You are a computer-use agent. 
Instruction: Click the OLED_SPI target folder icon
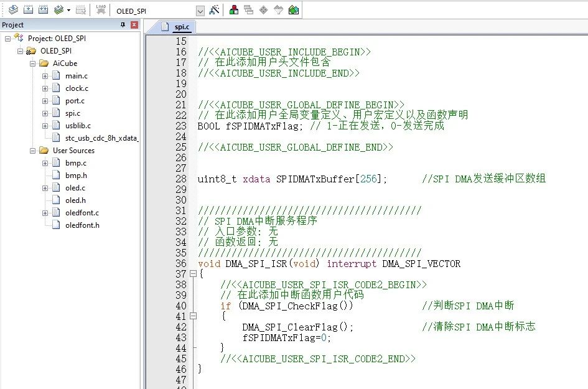[x=31, y=50]
